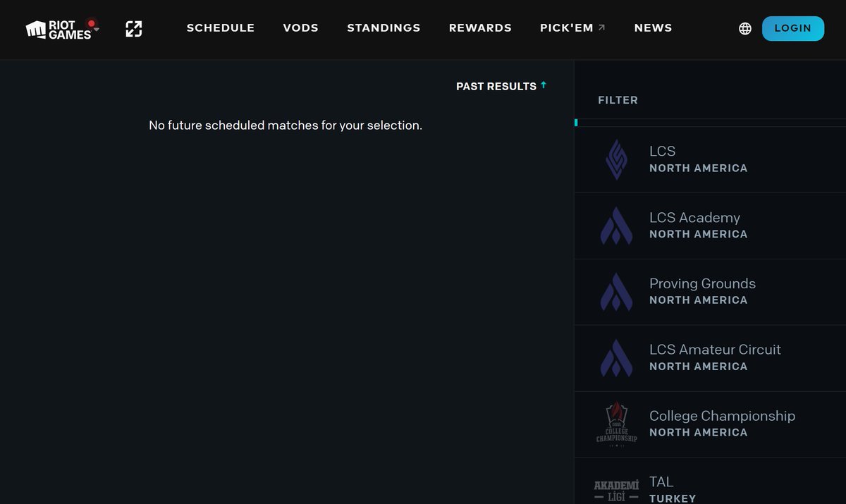This screenshot has width=846, height=504.
Task: Click the Filter heading
Action: click(618, 100)
